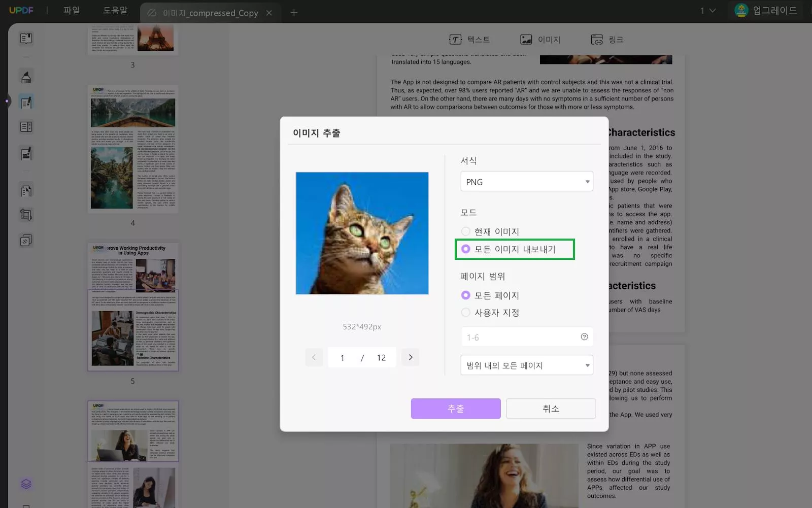Viewport: 812px width, 508px height.
Task: Click the total image count 12
Action: pos(381,358)
